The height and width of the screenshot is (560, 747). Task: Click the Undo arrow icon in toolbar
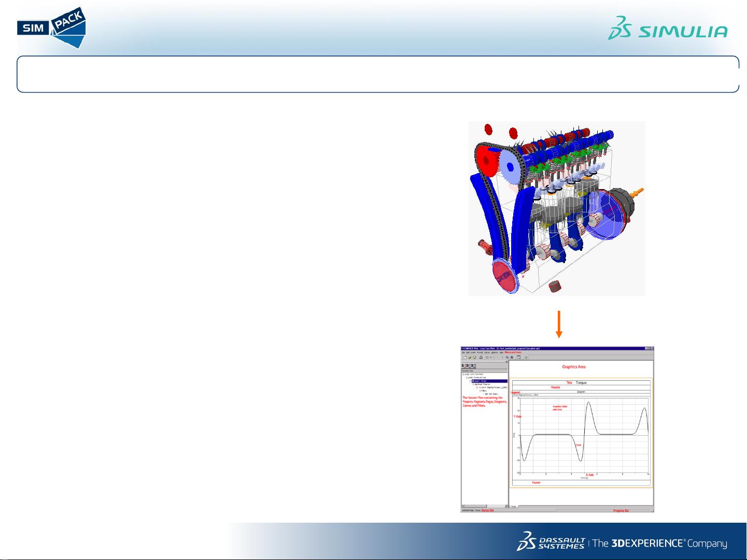[x=487, y=357]
